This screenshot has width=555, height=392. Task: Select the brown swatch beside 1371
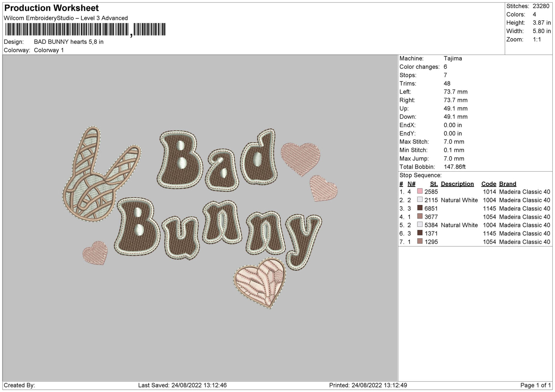(x=420, y=233)
